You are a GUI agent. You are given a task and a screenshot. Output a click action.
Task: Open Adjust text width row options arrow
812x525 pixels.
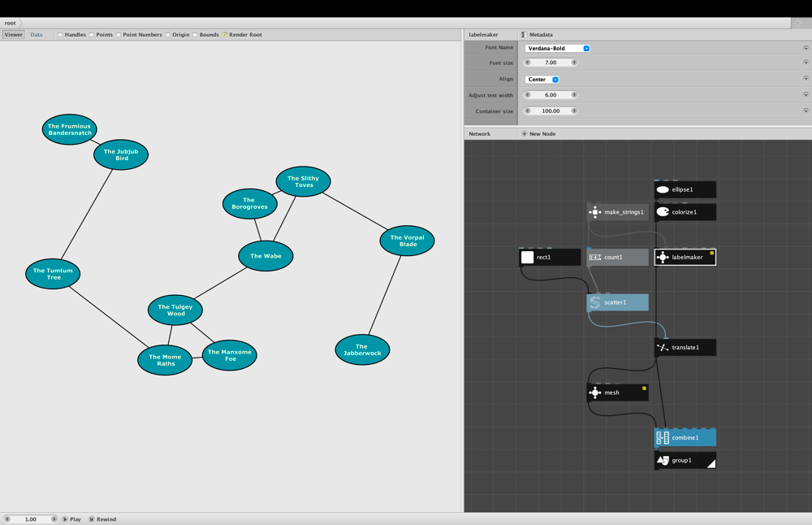[x=806, y=94]
